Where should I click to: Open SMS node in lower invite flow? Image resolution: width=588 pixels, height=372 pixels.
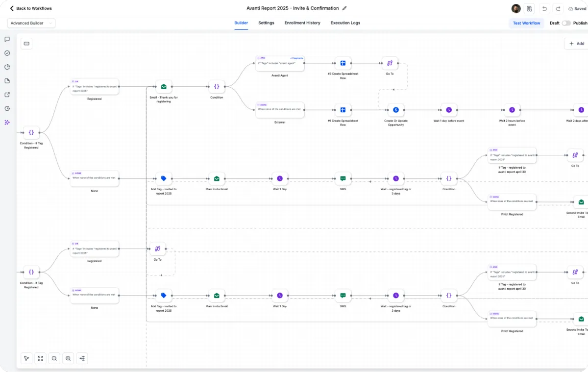pos(343,296)
